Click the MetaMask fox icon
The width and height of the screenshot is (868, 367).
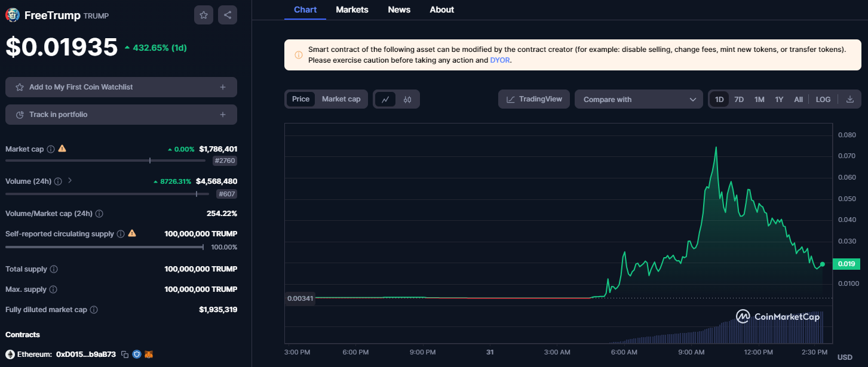149,354
